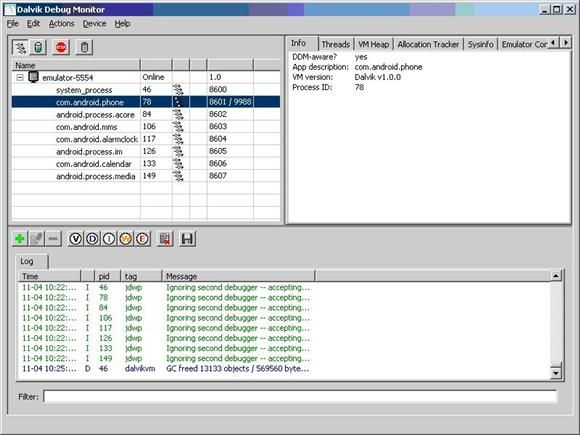Click the Update Heap toolbar icon
This screenshot has width=580, height=435.
coord(38,47)
